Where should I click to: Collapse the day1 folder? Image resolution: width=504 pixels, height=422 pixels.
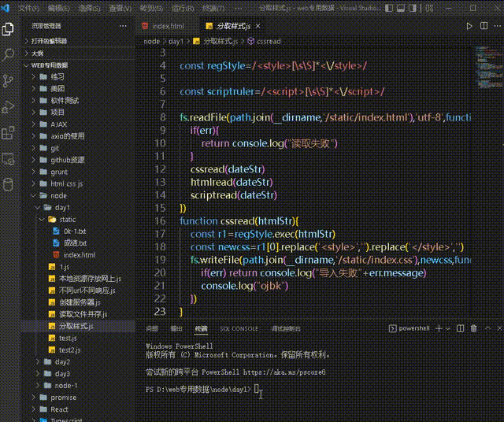click(62, 207)
